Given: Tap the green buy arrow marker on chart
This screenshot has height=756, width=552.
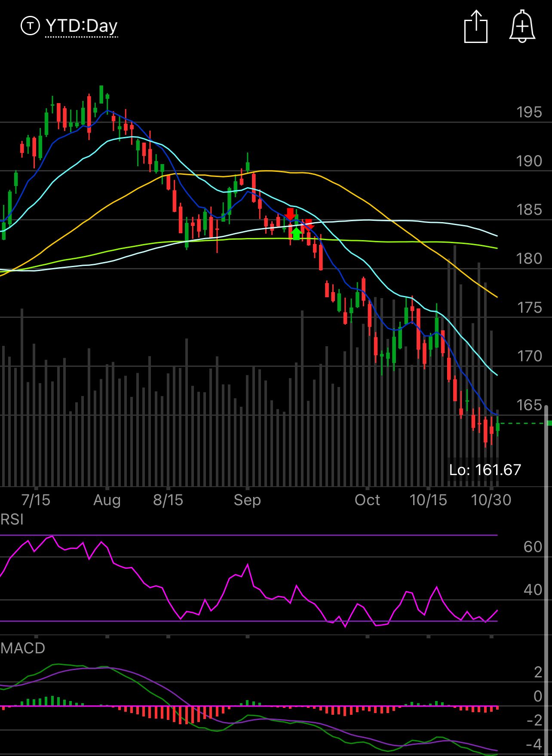Looking at the screenshot, I should 296,234.
